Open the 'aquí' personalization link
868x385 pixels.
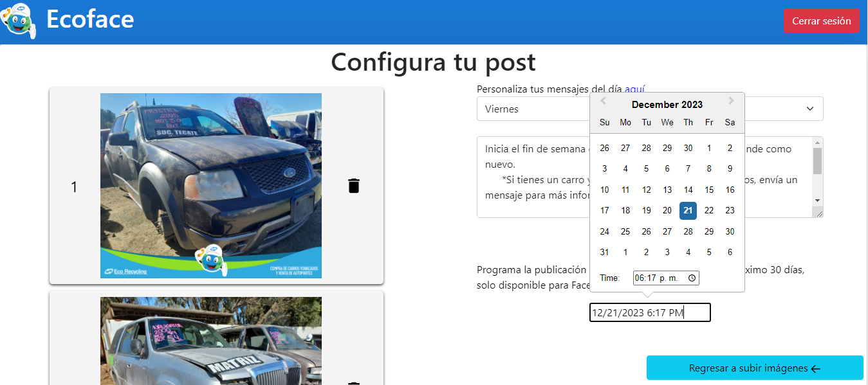634,89
